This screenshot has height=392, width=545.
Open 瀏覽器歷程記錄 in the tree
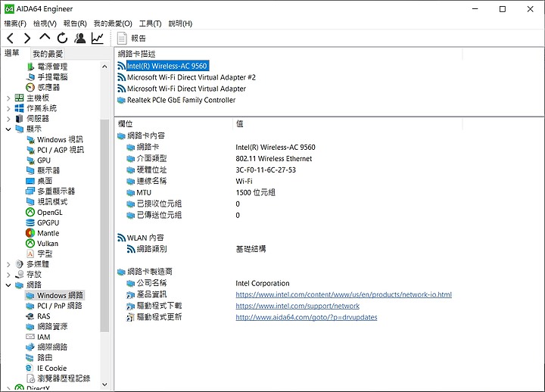[64, 378]
